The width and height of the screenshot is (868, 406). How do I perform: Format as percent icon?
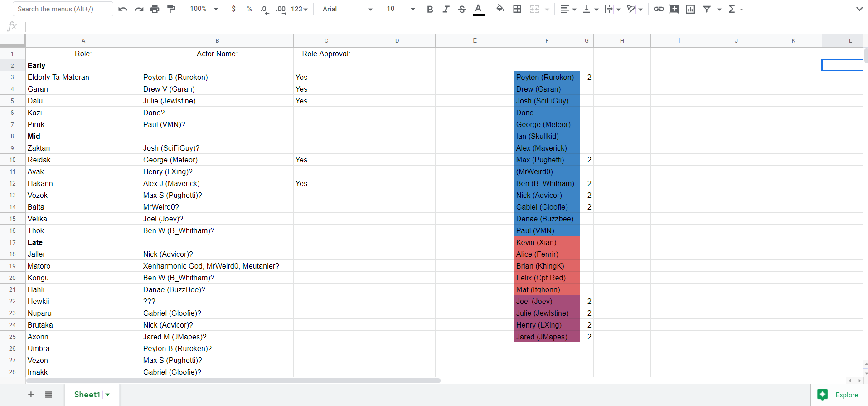pos(249,9)
